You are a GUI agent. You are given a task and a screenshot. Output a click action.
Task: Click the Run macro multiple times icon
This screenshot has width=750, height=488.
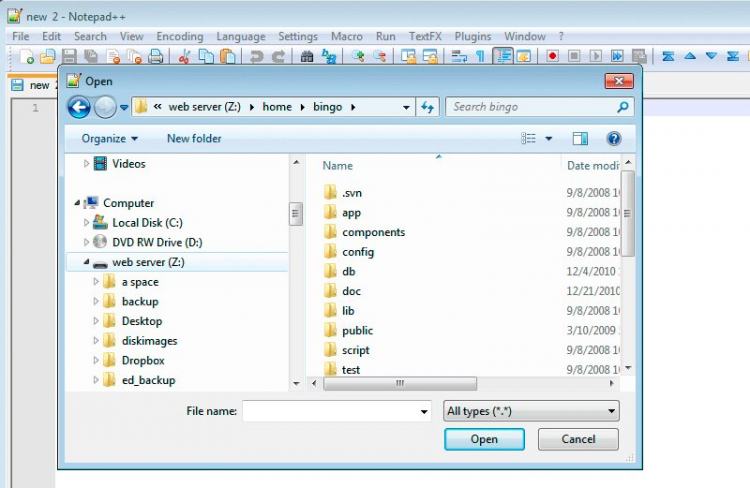tap(617, 56)
